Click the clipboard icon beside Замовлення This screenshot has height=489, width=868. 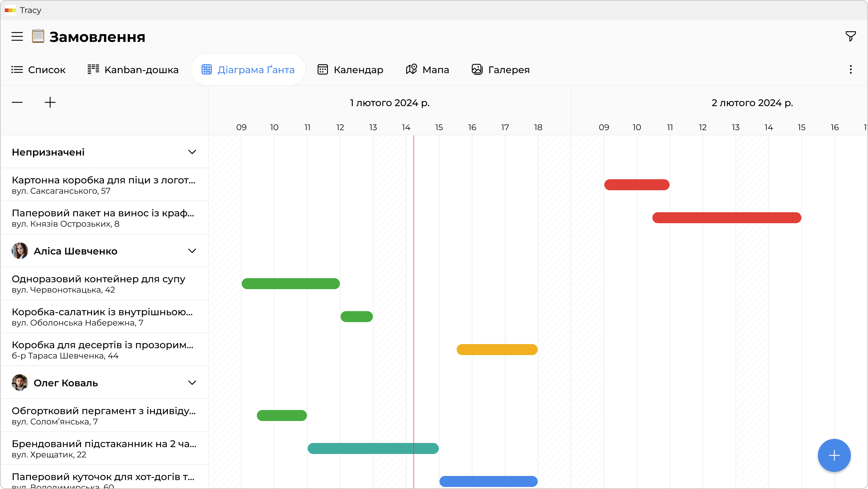coord(38,36)
